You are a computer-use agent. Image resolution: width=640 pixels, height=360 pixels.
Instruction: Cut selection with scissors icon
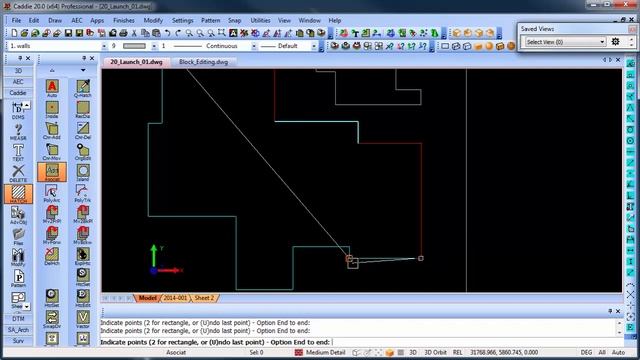(134, 33)
